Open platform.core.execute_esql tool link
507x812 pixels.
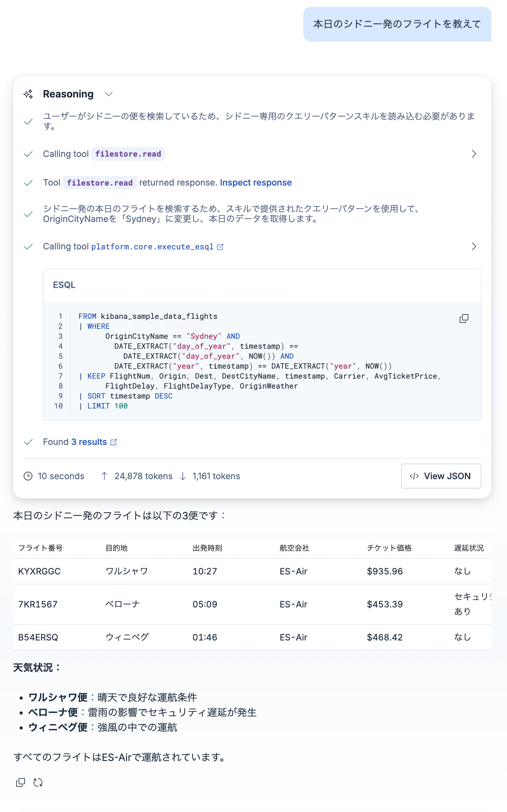(152, 247)
